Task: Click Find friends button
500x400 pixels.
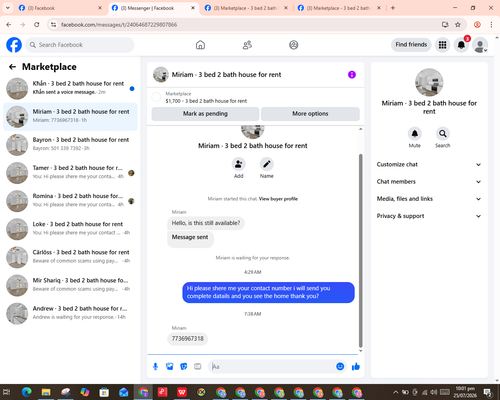Action: 411,45
